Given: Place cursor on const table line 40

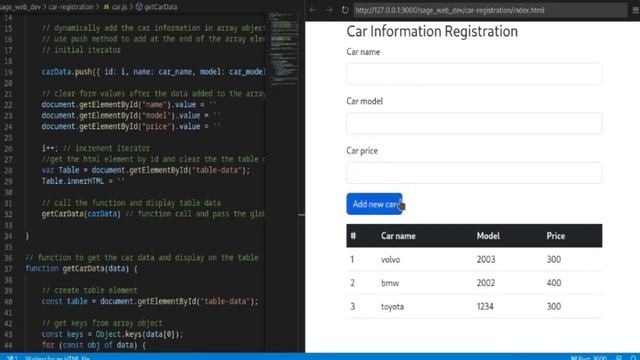Looking at the screenshot, I should [150, 301].
